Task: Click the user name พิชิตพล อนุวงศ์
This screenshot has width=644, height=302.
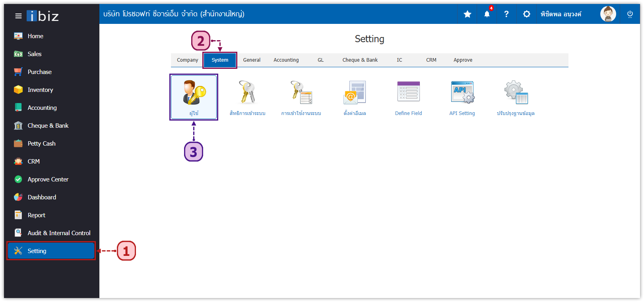Action: (561, 14)
